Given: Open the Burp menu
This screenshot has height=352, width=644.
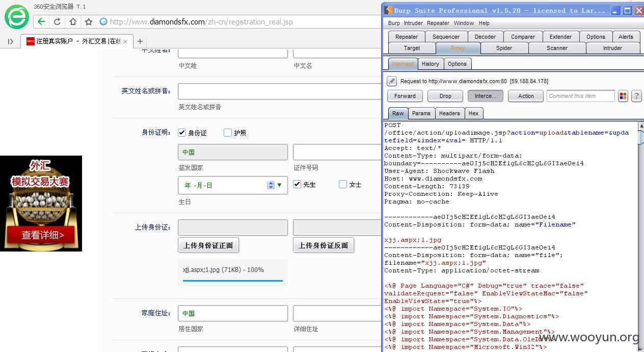Looking at the screenshot, I should [x=394, y=23].
